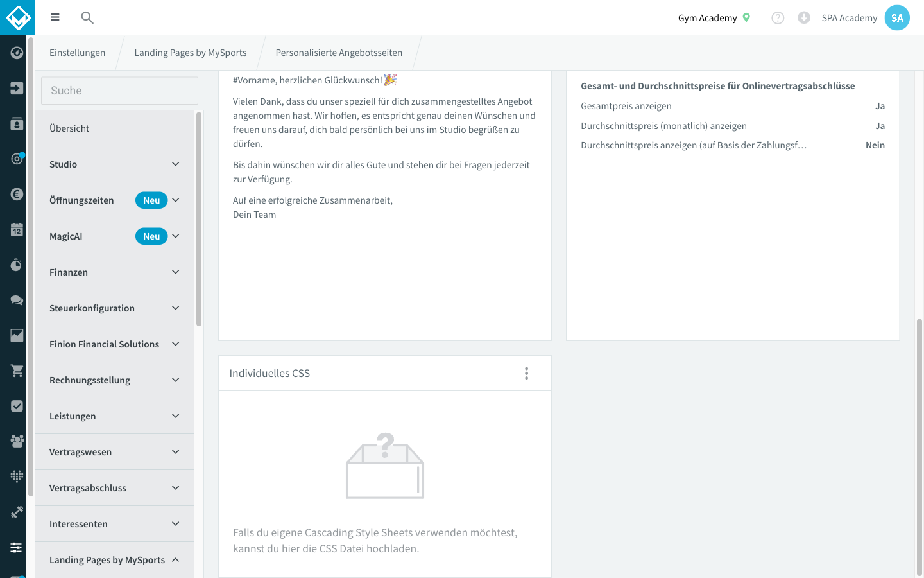
Task: Go to Einstellungen breadcrumb
Action: coord(78,53)
